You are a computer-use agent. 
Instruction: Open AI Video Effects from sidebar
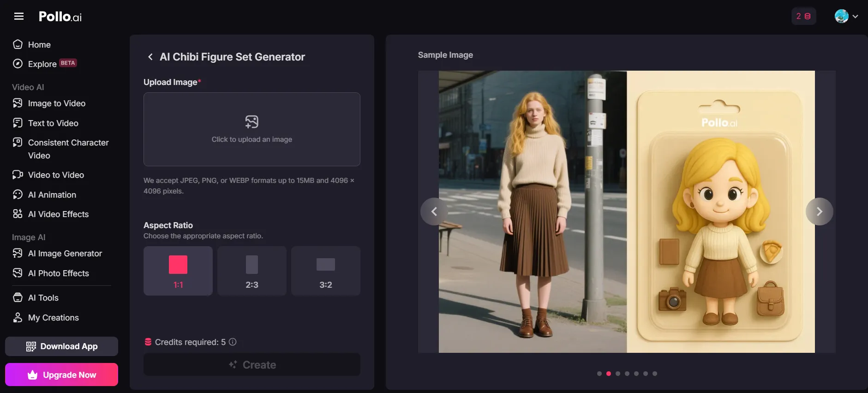click(x=58, y=214)
